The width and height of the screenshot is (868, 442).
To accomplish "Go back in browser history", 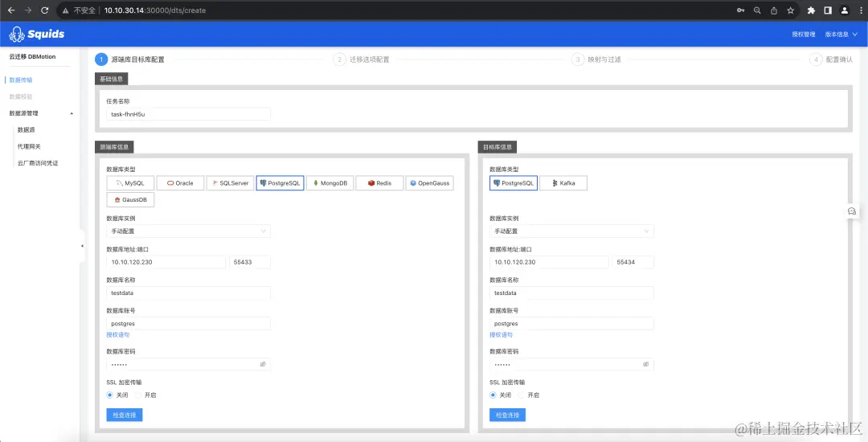I will 11,10.
